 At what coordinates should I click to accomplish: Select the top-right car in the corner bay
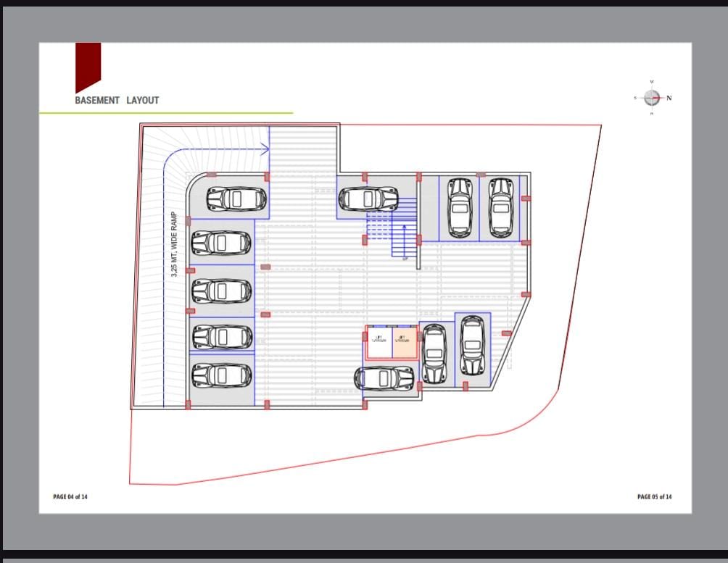click(502, 207)
